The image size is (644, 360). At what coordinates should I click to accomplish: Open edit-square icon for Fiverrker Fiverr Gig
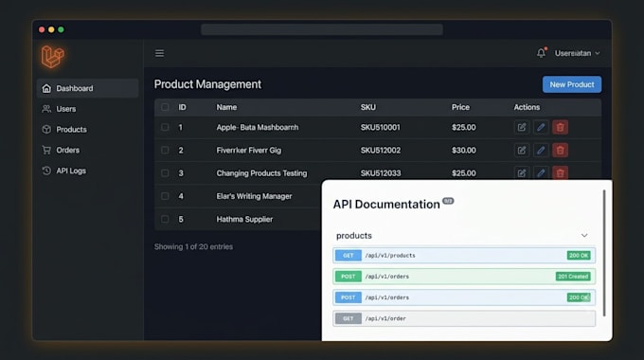(522, 151)
